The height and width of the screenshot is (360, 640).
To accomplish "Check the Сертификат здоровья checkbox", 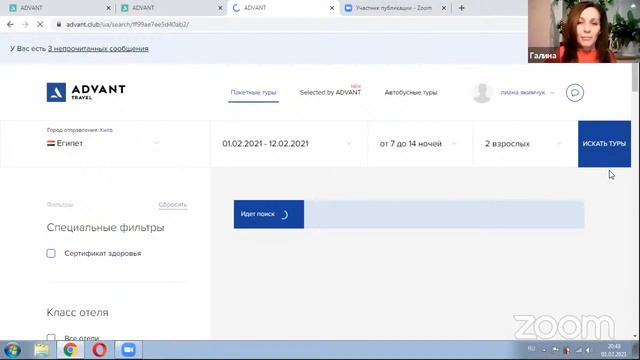I will 51,253.
